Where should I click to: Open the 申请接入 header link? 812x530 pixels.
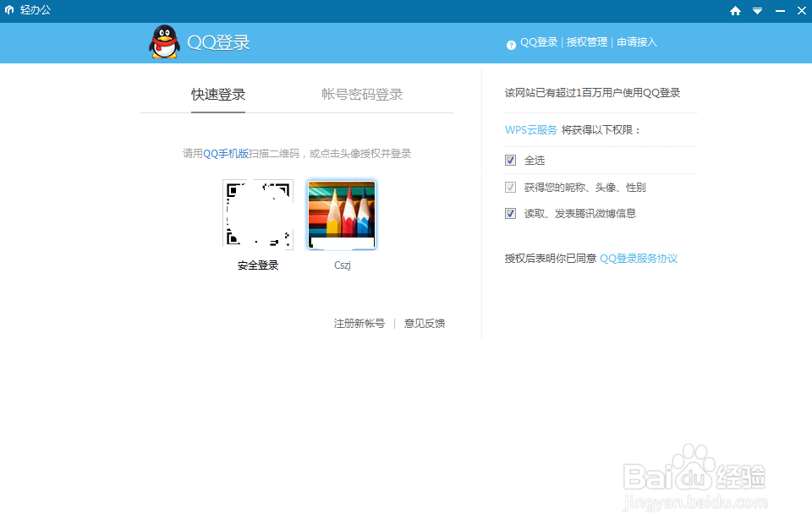pyautogui.click(x=636, y=42)
